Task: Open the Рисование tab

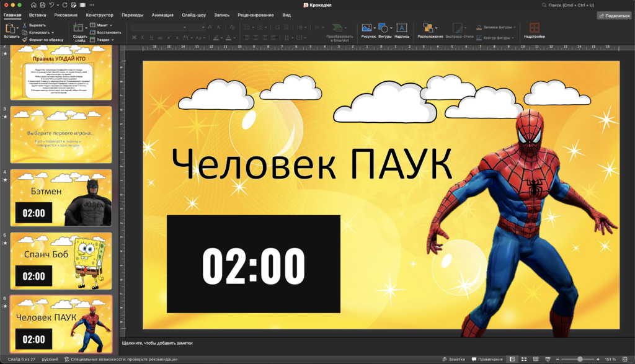Action: (x=66, y=15)
